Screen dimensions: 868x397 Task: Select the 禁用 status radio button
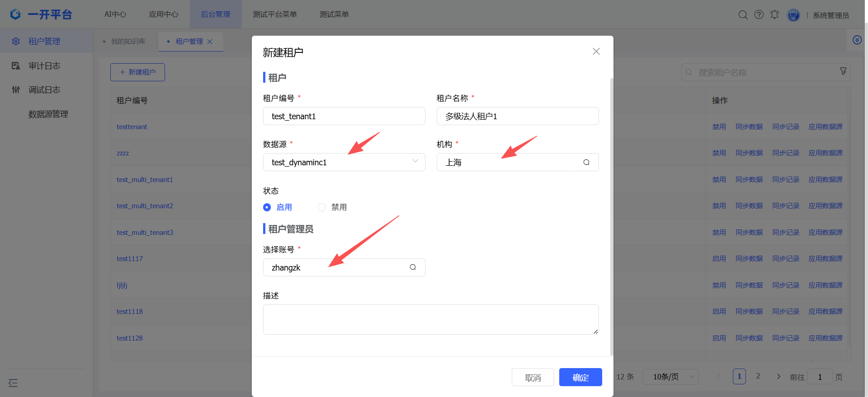(321, 207)
